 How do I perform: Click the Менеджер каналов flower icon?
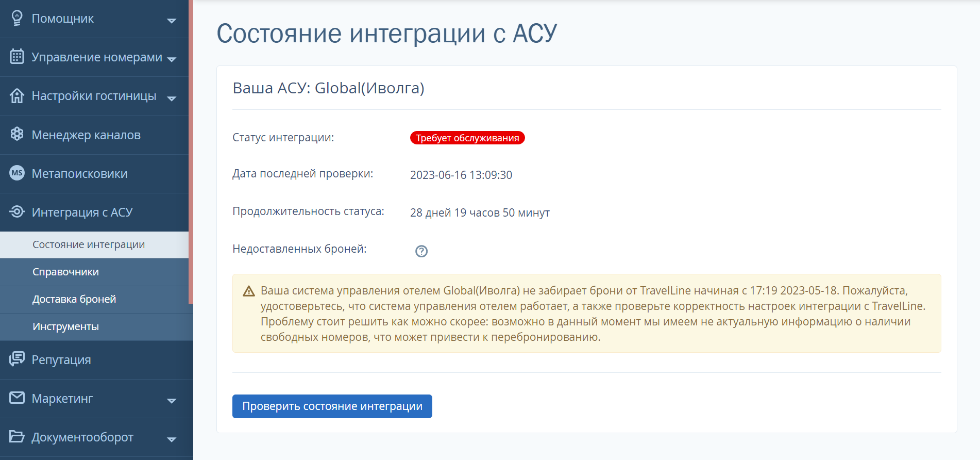(x=17, y=134)
